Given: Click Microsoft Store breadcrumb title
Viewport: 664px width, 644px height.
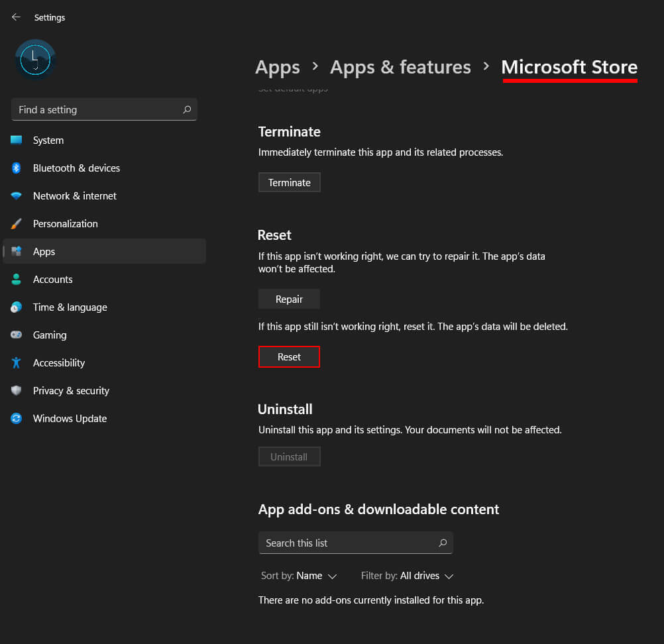Looking at the screenshot, I should click(569, 68).
